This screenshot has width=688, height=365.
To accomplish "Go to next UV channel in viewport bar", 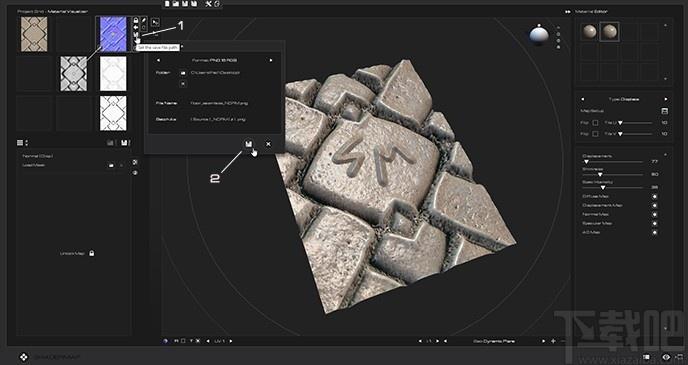I will pyautogui.click(x=231, y=341).
